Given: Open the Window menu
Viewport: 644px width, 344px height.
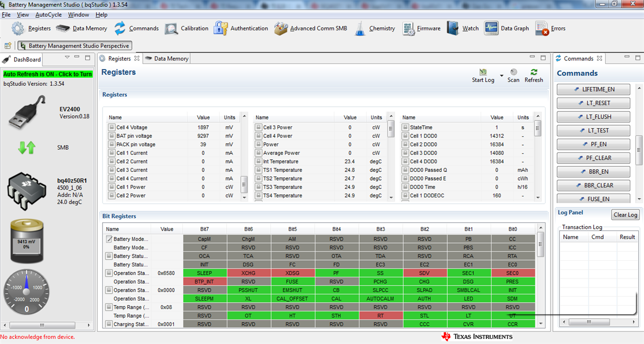Looking at the screenshot, I should pos(79,15).
